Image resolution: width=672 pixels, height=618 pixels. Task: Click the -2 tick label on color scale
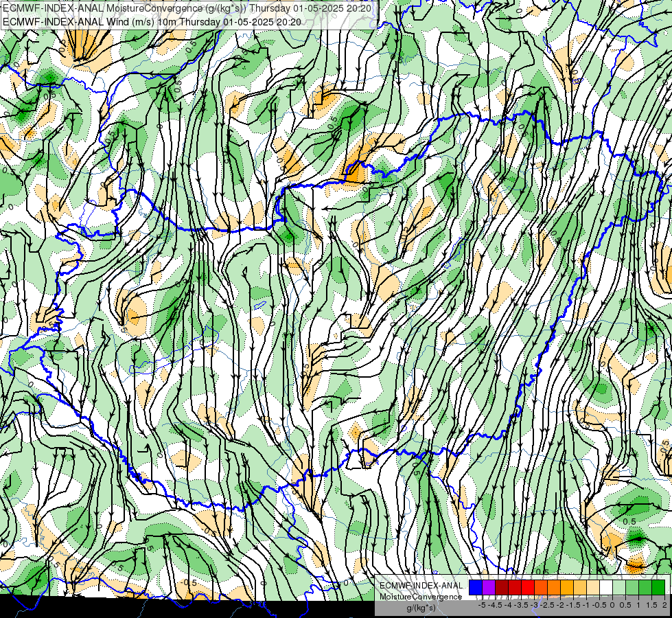point(561,605)
